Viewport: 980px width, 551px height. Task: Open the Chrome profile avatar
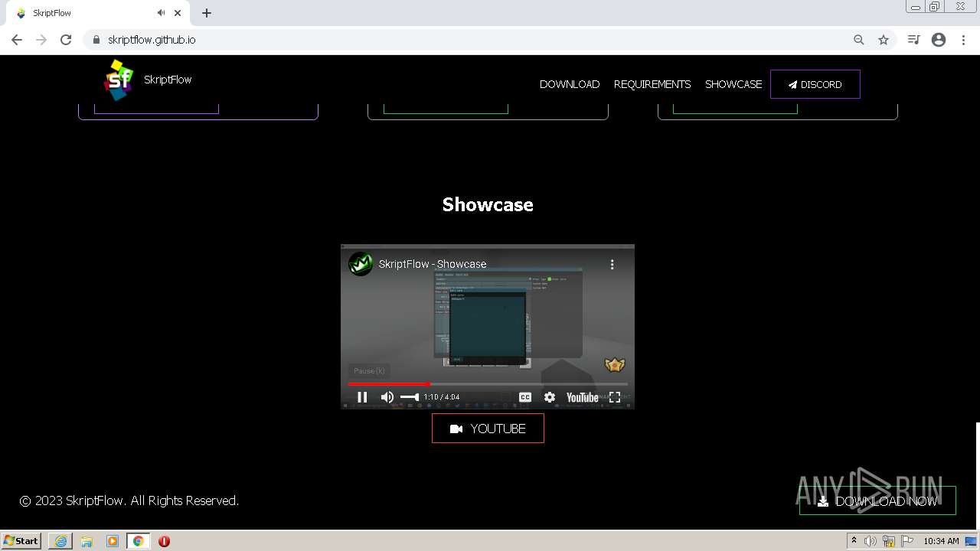click(x=939, y=40)
